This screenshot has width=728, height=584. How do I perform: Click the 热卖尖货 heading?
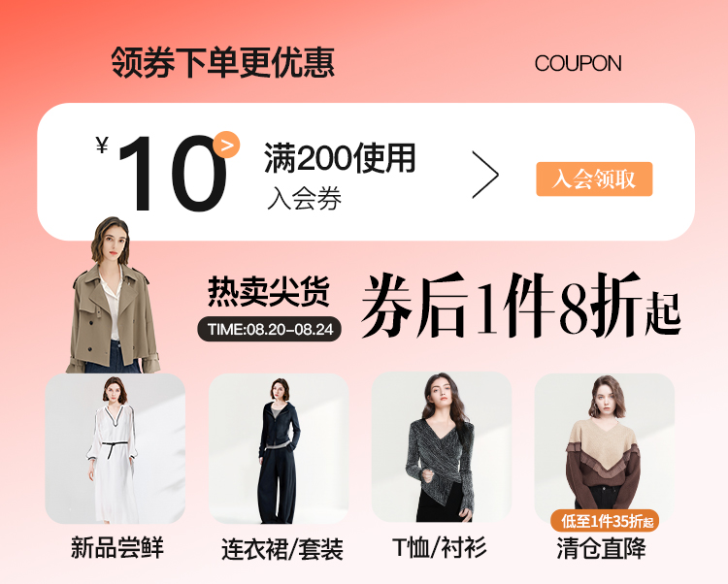point(269,291)
